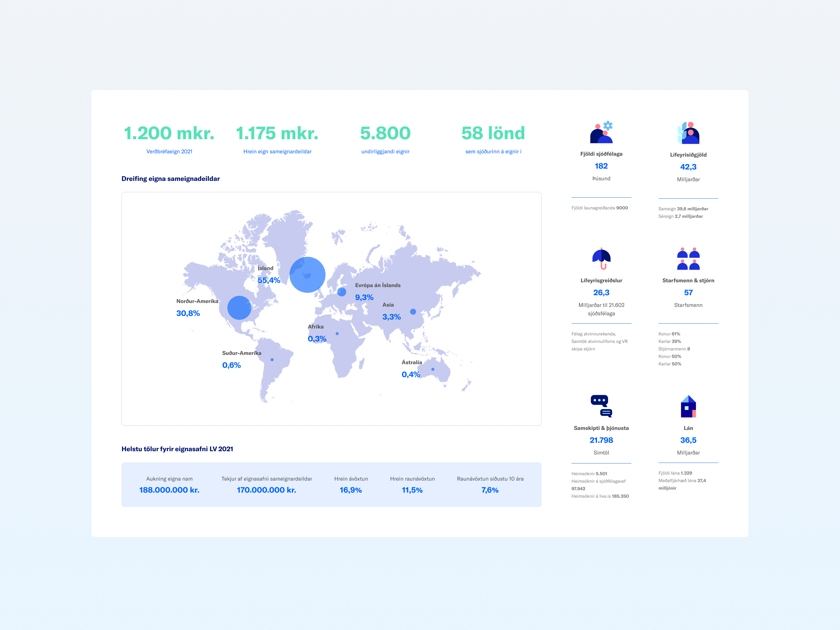Click the Verðbréfaeign 2021 label
Image resolution: width=840 pixels, height=630 pixels.
pos(169,151)
